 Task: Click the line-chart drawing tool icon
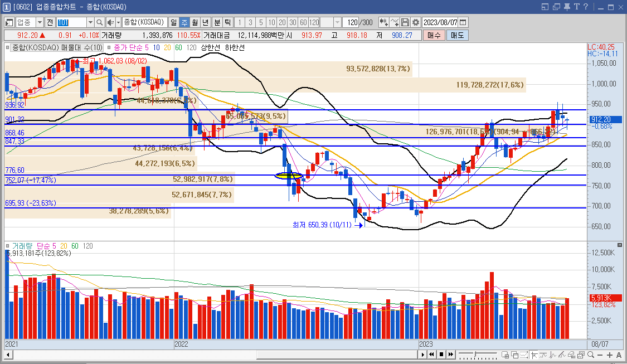[543, 355]
